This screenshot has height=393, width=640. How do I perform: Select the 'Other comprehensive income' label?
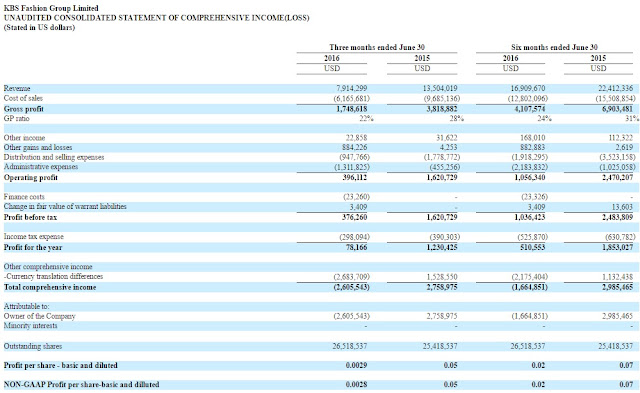click(x=48, y=266)
